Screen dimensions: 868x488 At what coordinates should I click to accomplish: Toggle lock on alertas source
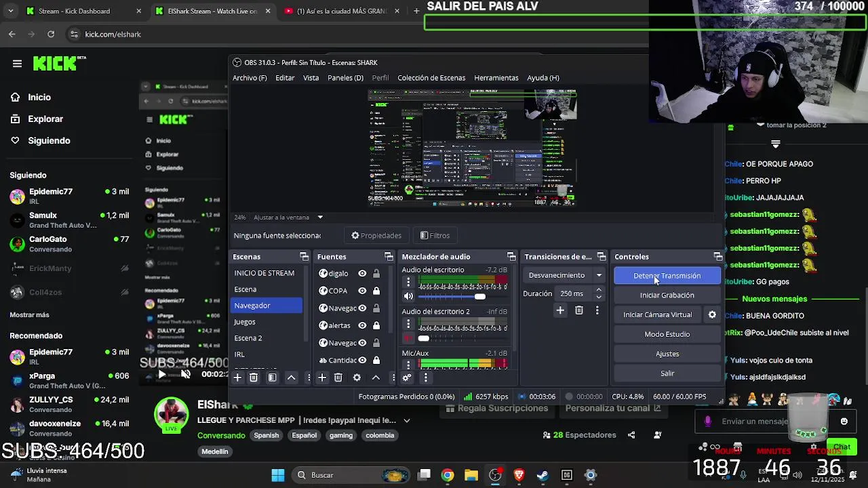pos(376,325)
